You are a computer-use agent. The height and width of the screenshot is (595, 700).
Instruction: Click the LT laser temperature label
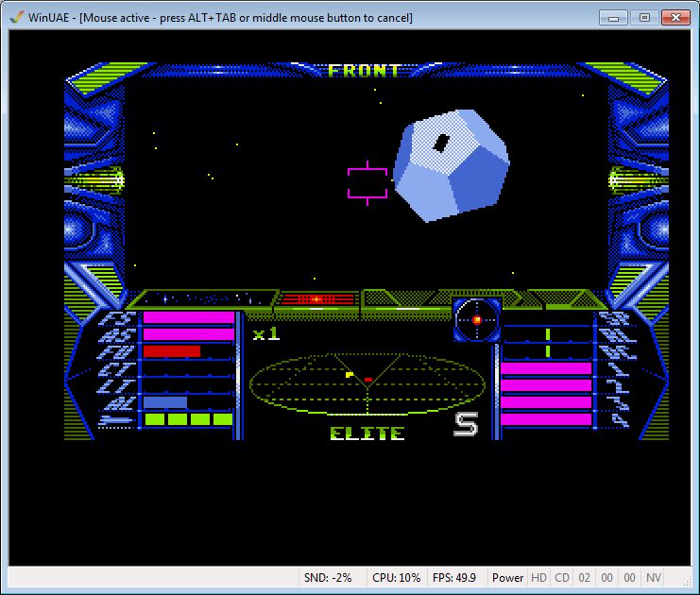click(x=116, y=387)
